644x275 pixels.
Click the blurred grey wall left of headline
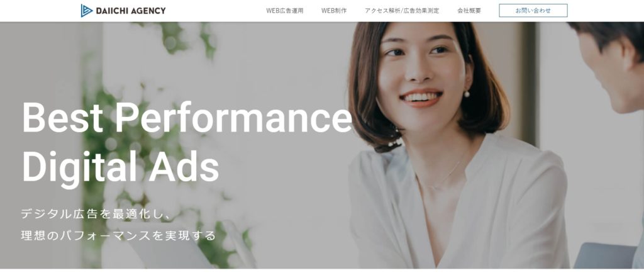tap(41, 62)
